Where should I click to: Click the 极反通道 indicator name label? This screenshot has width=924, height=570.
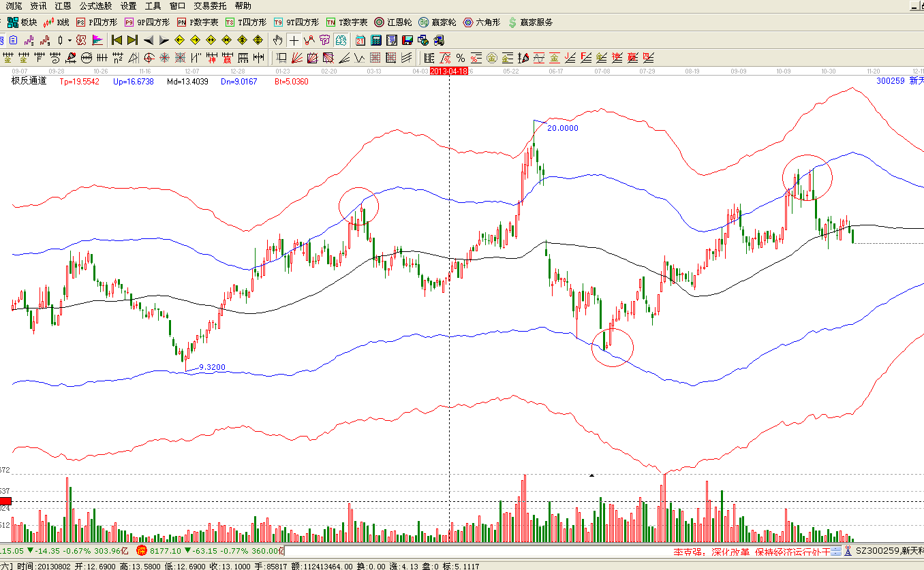click(x=29, y=81)
